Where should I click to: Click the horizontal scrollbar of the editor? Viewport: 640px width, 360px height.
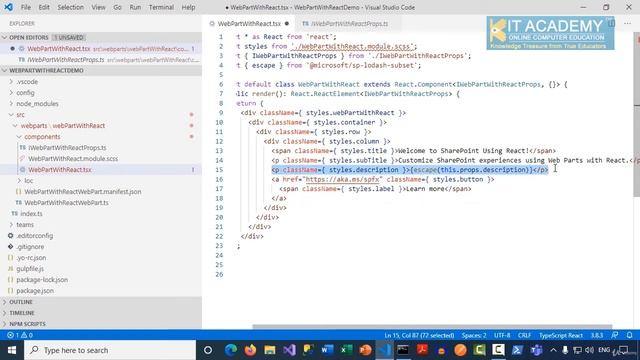432,327
